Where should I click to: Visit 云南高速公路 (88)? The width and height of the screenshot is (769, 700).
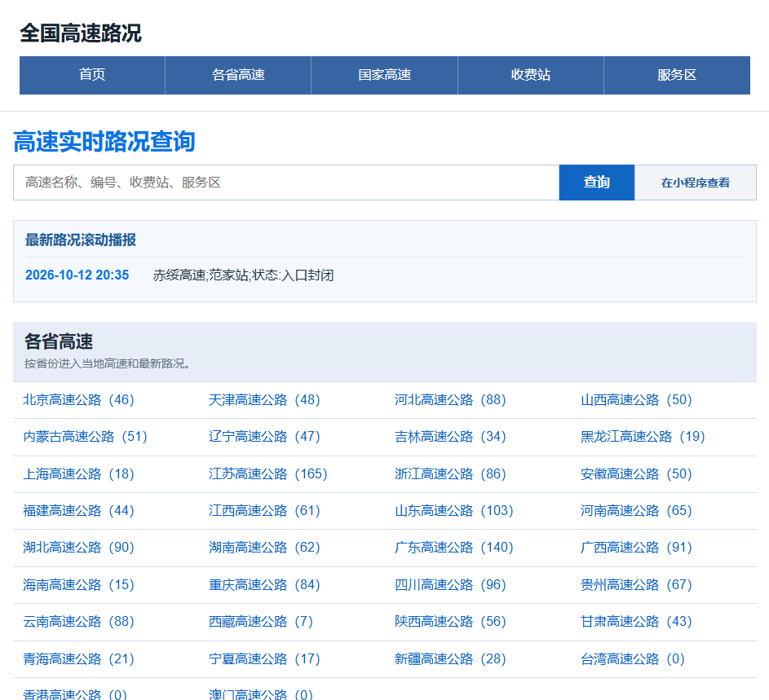pos(78,622)
